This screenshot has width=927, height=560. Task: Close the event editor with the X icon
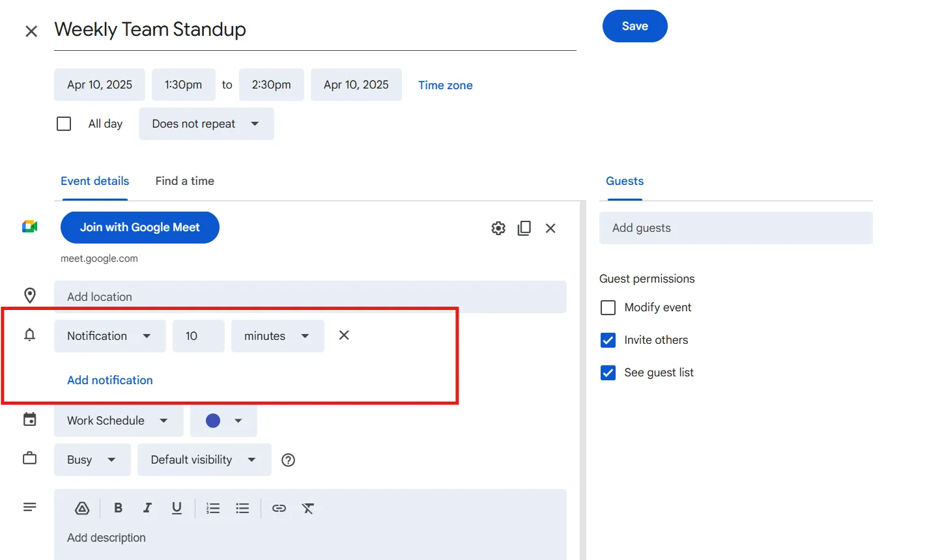click(x=31, y=31)
